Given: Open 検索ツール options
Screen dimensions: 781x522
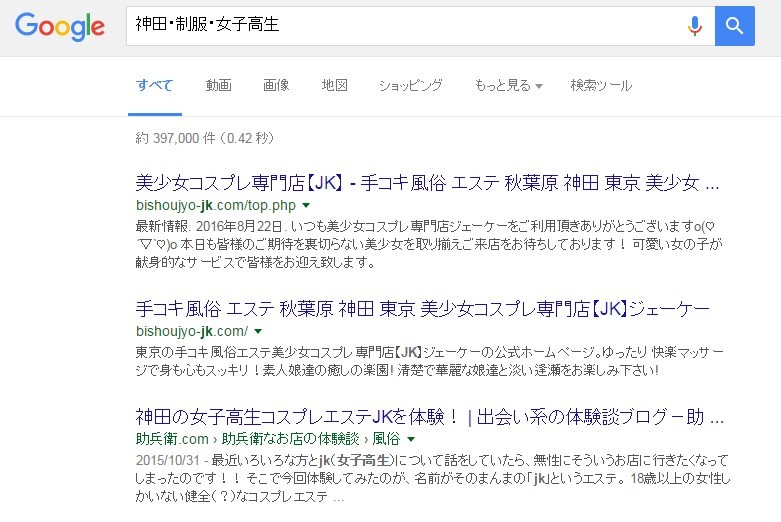Looking at the screenshot, I should pos(601,85).
